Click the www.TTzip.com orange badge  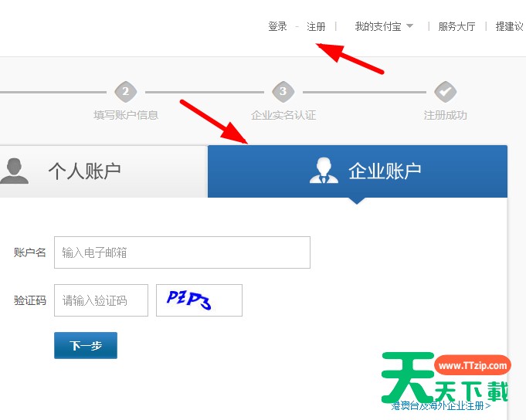pyautogui.click(x=473, y=365)
